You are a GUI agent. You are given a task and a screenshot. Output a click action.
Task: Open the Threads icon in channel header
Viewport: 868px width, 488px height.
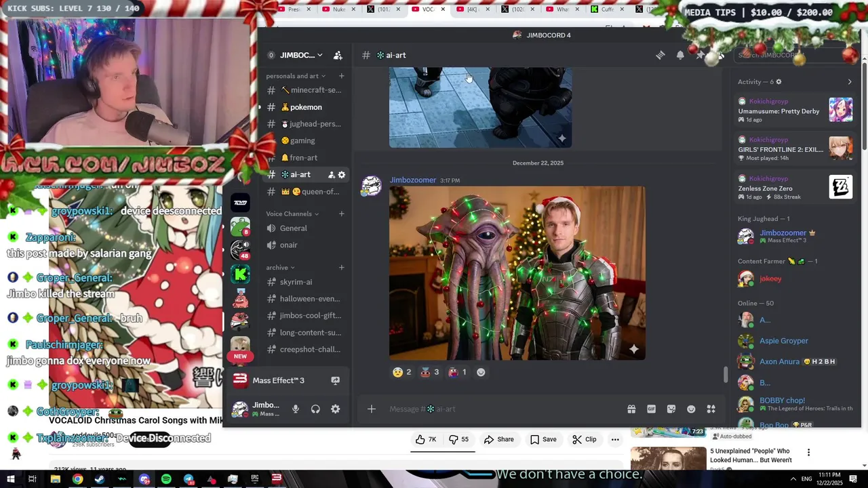[x=660, y=55]
